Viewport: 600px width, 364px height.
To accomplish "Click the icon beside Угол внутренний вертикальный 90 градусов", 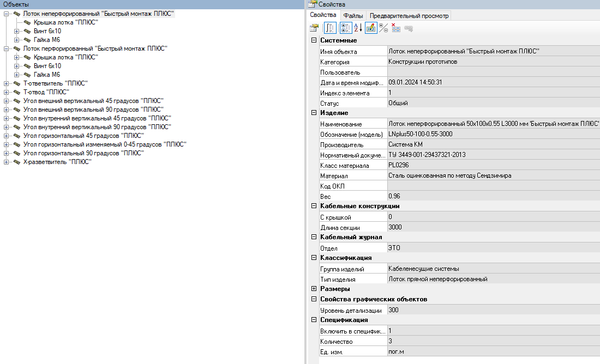I will (17, 127).
